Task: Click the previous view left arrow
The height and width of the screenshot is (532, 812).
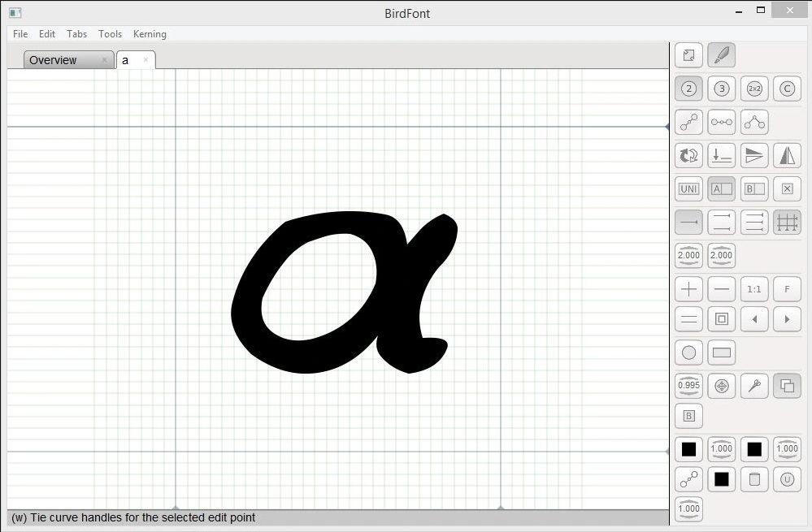Action: pyautogui.click(x=753, y=319)
